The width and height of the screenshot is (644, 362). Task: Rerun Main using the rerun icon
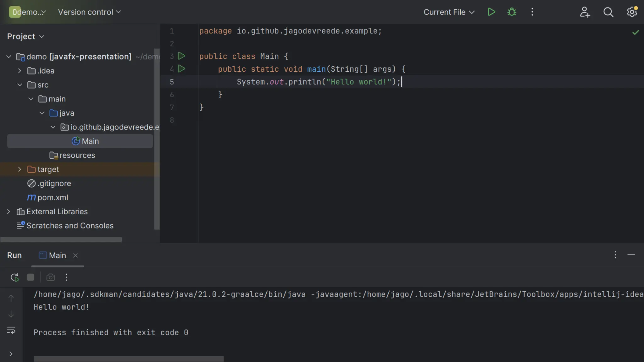click(x=14, y=277)
